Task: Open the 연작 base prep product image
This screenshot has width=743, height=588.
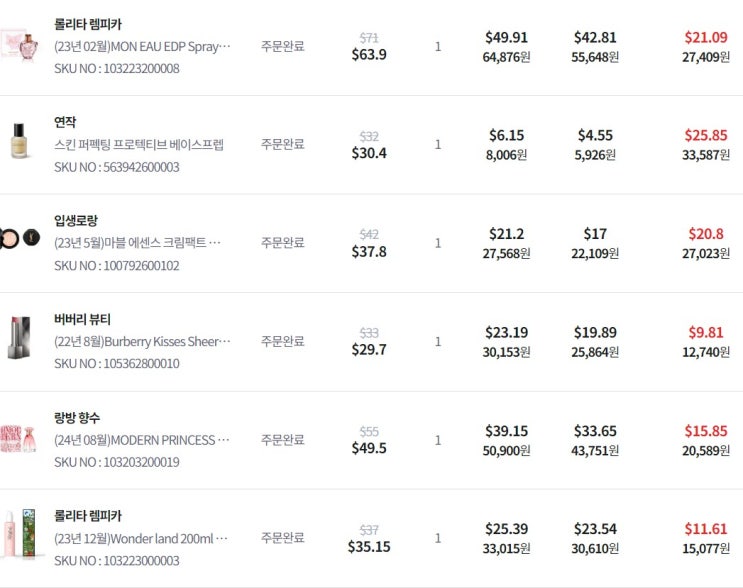Action: [x=17, y=144]
